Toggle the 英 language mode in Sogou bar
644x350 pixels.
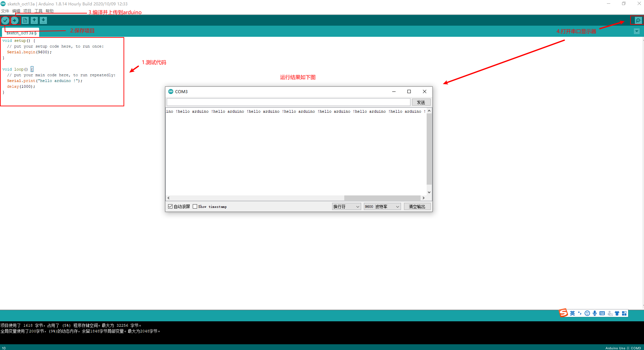[x=572, y=313]
